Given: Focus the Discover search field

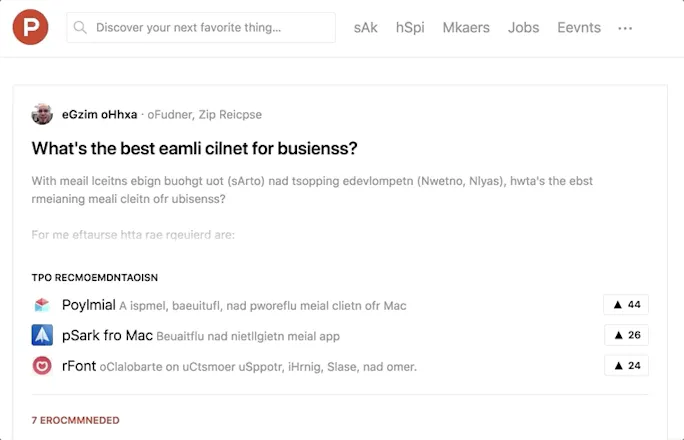Looking at the screenshot, I should pyautogui.click(x=201, y=27).
